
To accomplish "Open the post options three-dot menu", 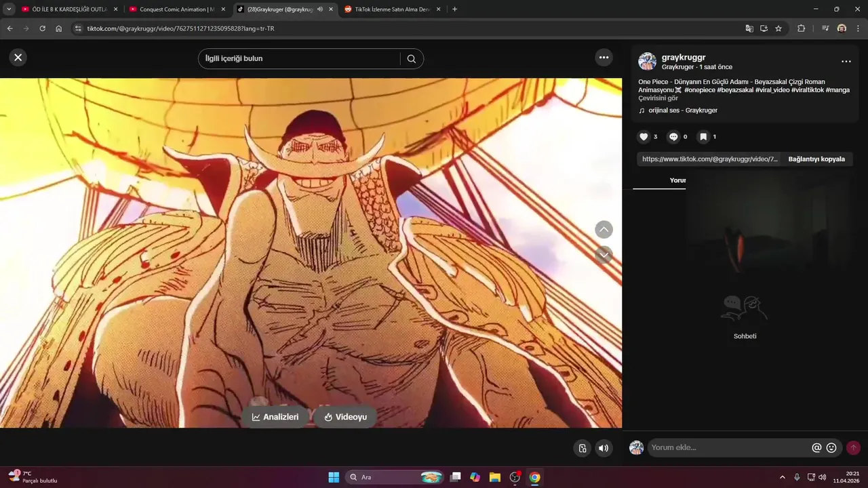I will (x=846, y=62).
